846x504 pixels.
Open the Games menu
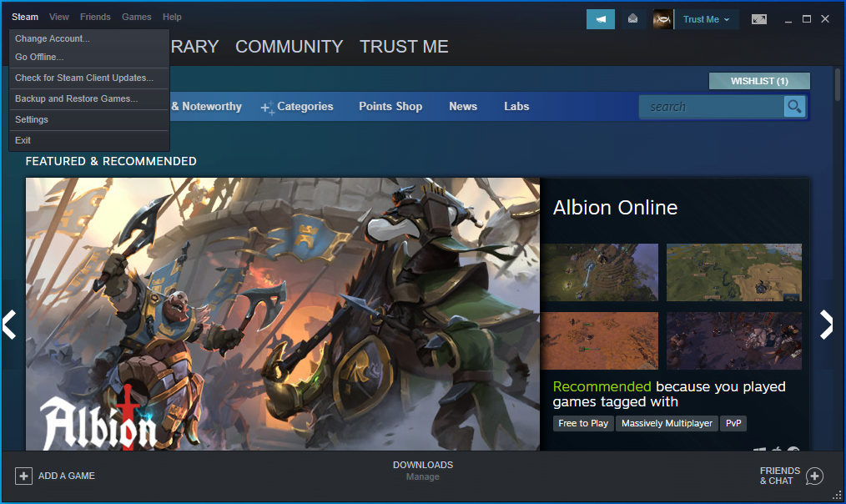[137, 17]
